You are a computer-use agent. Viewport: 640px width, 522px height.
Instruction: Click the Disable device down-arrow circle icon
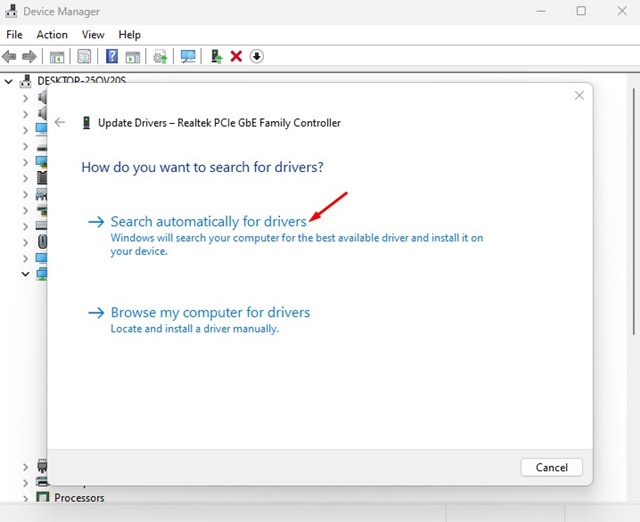coord(257,56)
